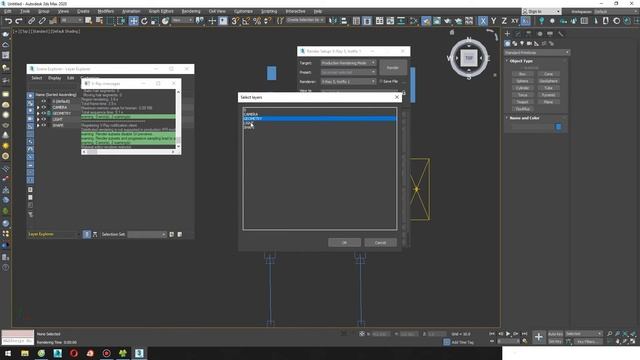Click the Teapot primitive button
This screenshot has height=360, width=640.
[522, 102]
